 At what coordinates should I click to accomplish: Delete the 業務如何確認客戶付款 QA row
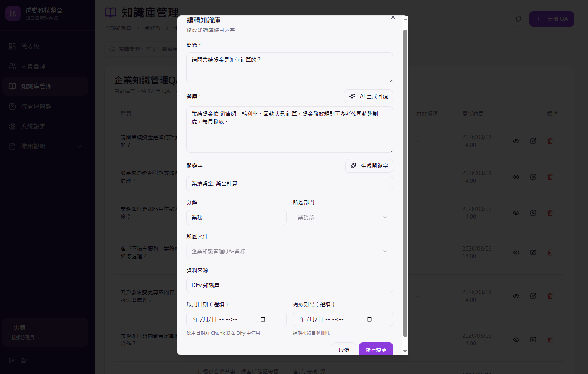click(550, 213)
